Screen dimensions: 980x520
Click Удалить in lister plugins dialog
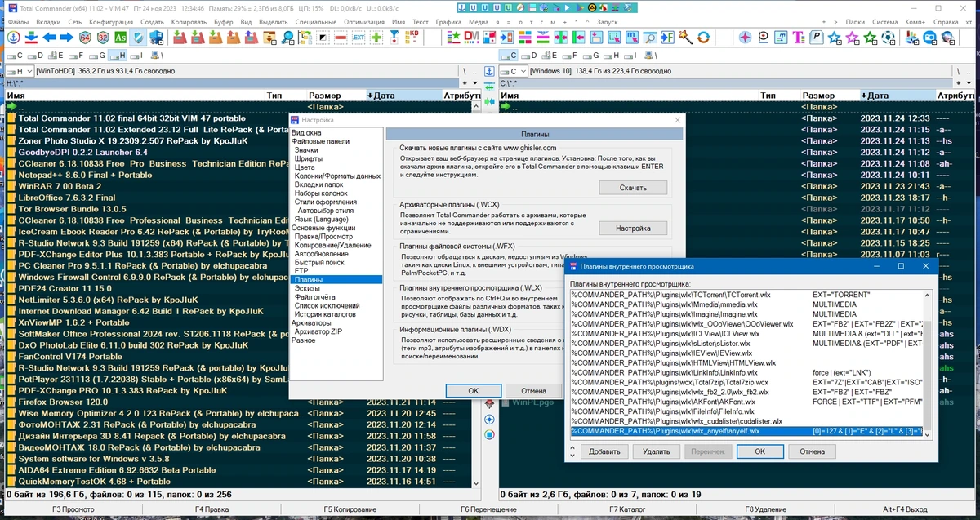[656, 451]
